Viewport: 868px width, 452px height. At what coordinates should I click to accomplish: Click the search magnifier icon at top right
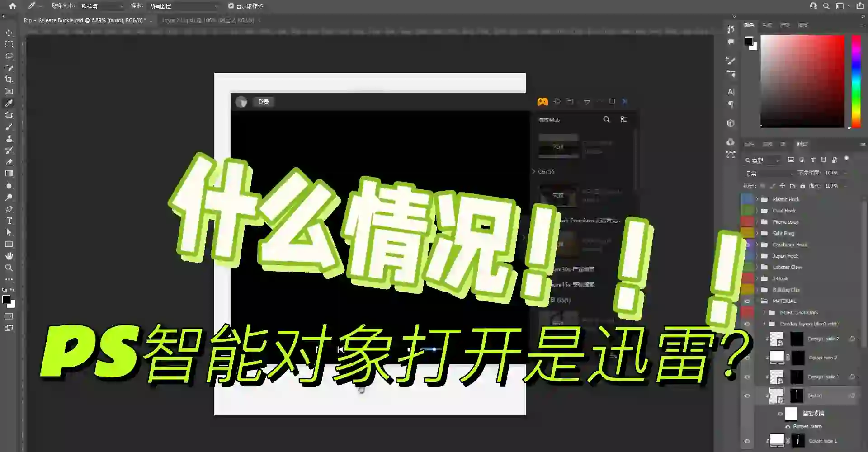pyautogui.click(x=826, y=6)
